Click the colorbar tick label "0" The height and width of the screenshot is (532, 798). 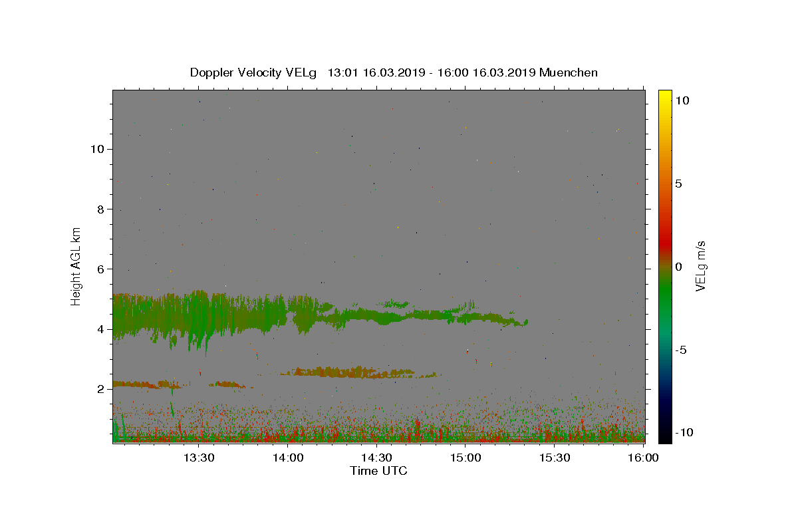pos(678,267)
